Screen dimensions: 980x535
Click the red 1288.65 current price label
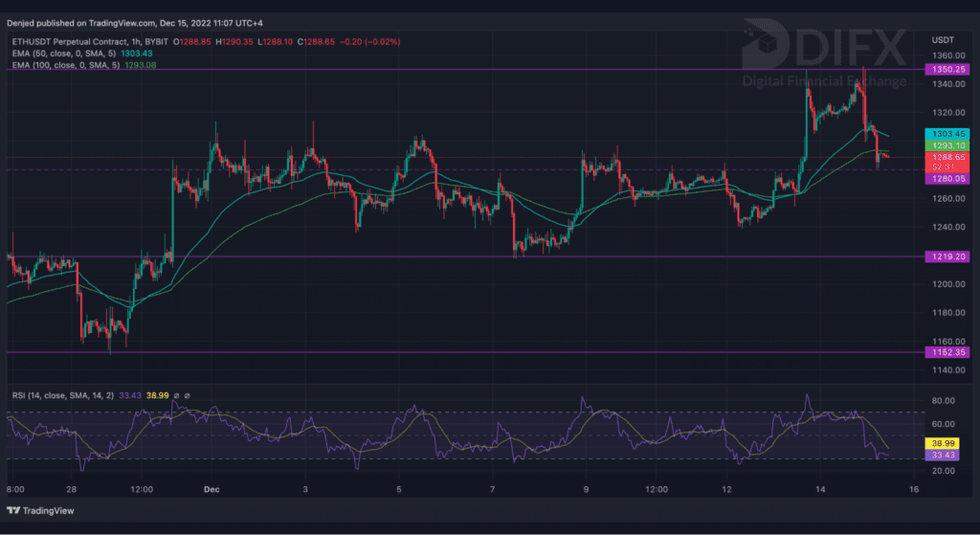click(x=947, y=156)
